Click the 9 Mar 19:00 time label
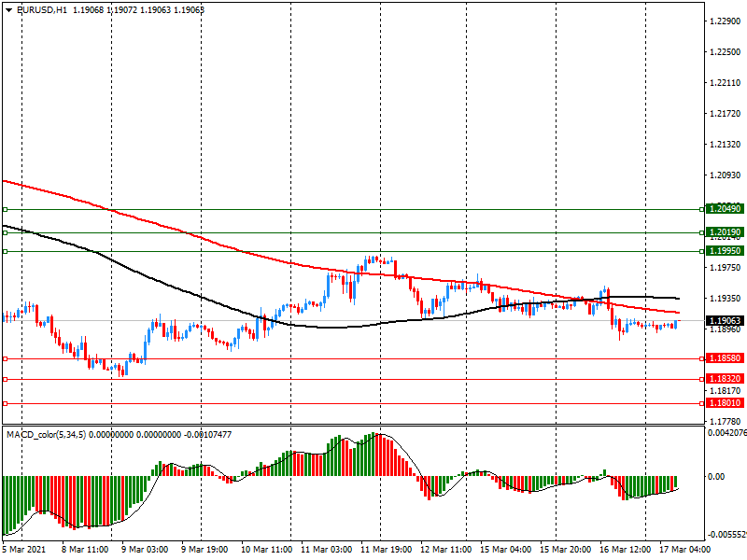The height and width of the screenshot is (560, 747). pyautogui.click(x=204, y=550)
